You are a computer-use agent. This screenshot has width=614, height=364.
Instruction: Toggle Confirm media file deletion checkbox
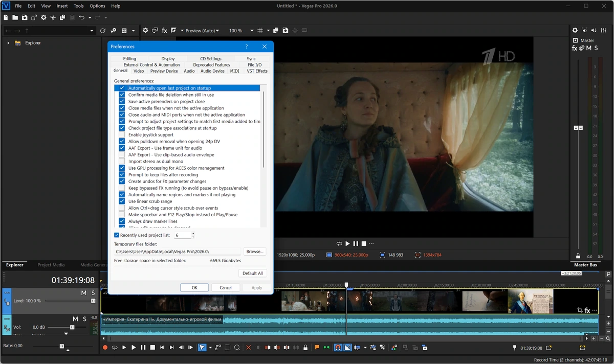tap(122, 95)
